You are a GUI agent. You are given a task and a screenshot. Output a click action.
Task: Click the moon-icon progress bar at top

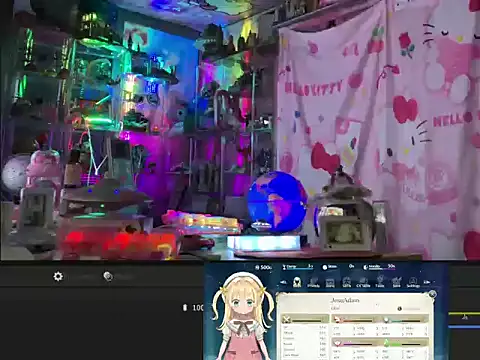coord(379,267)
